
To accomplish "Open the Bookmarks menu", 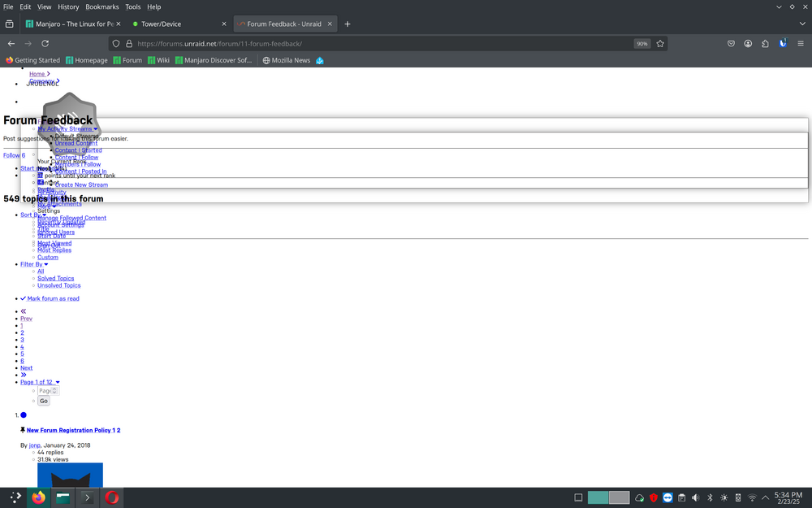I will (102, 7).
